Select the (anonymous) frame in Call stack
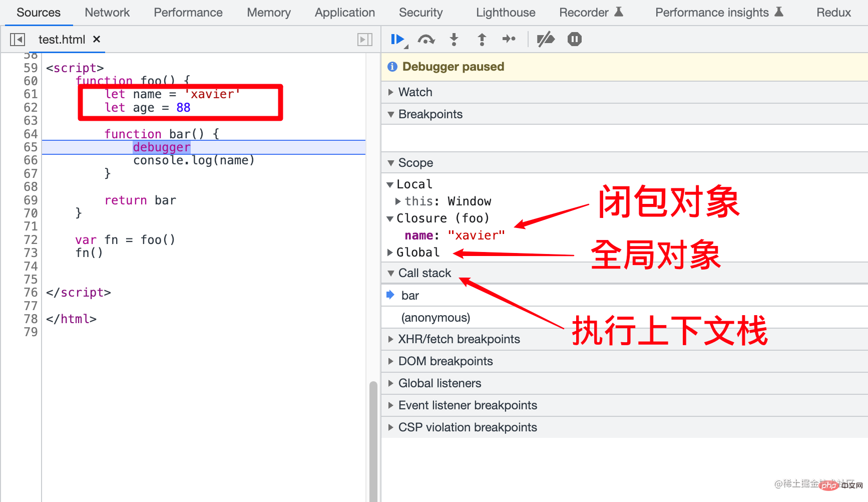The width and height of the screenshot is (868, 502). pos(435,317)
